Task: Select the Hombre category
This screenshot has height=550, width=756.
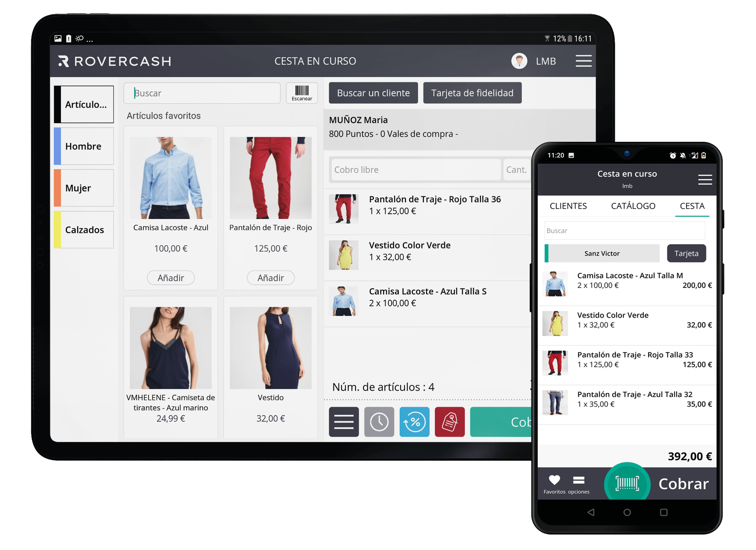Action: click(84, 146)
